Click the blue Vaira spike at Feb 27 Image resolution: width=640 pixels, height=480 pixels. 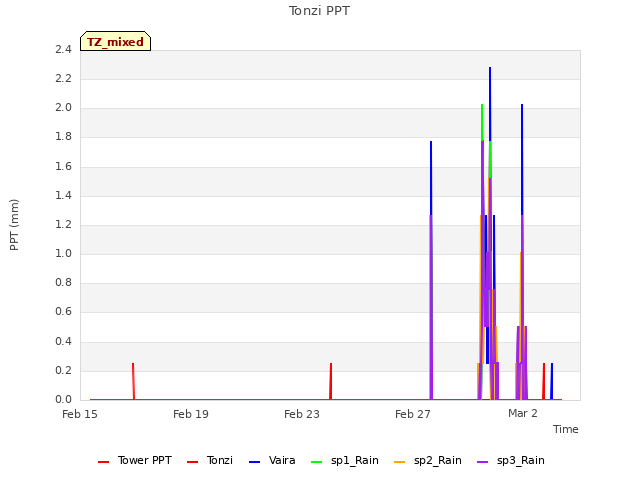431,178
